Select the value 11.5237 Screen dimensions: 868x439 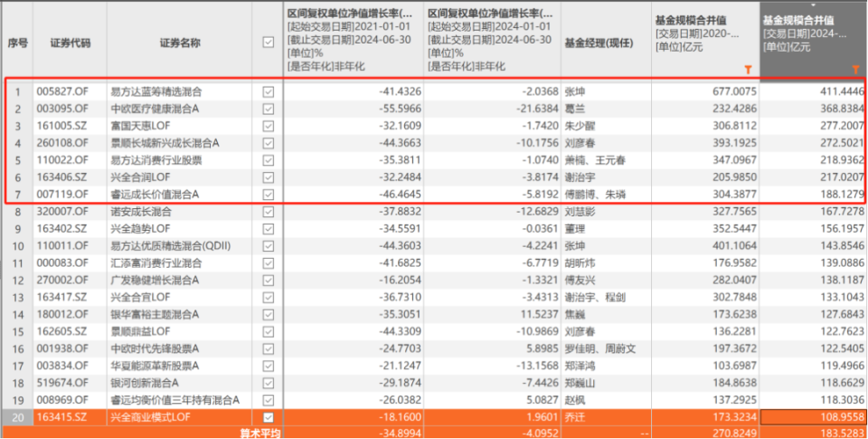(540, 315)
